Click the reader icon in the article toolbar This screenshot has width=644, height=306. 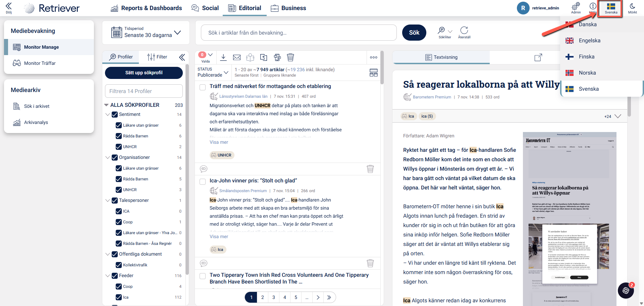point(250,57)
